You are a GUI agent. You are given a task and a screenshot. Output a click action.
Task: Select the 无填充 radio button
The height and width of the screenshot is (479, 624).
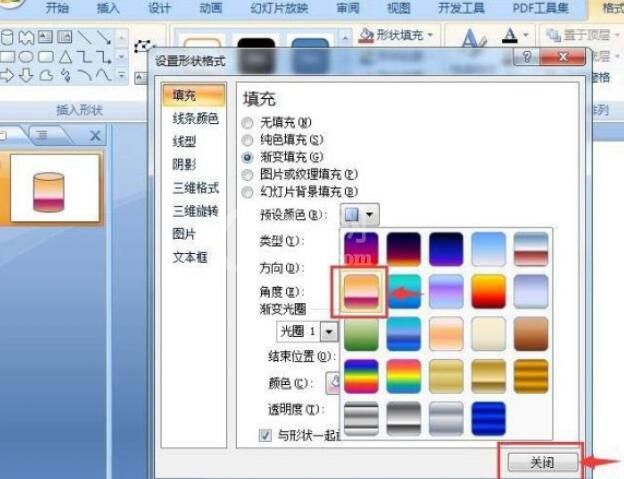(248, 123)
